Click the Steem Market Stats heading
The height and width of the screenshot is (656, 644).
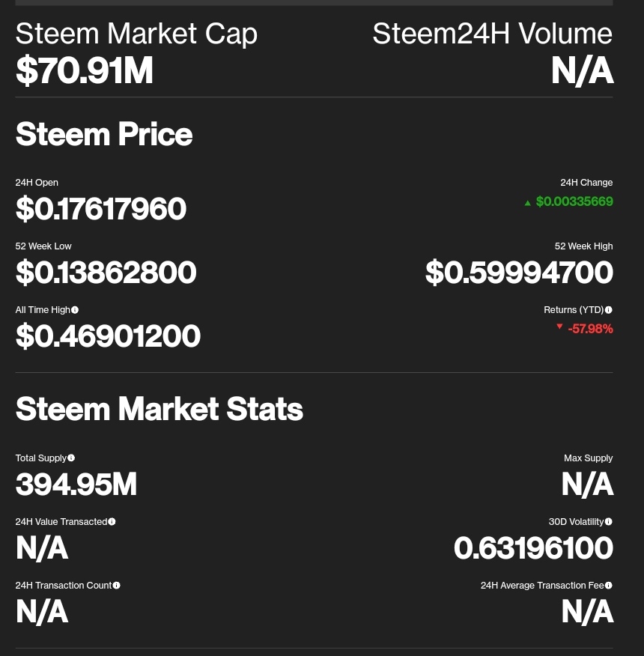pos(159,409)
